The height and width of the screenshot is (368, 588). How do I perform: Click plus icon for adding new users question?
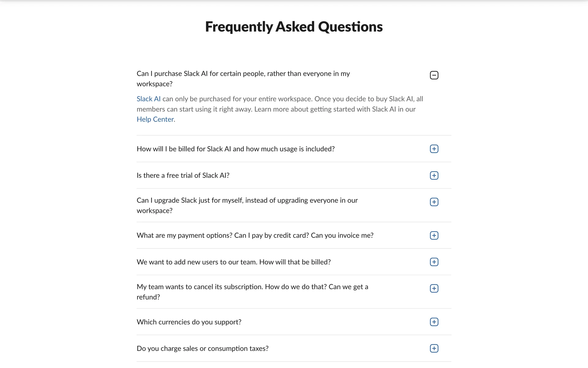tap(434, 262)
